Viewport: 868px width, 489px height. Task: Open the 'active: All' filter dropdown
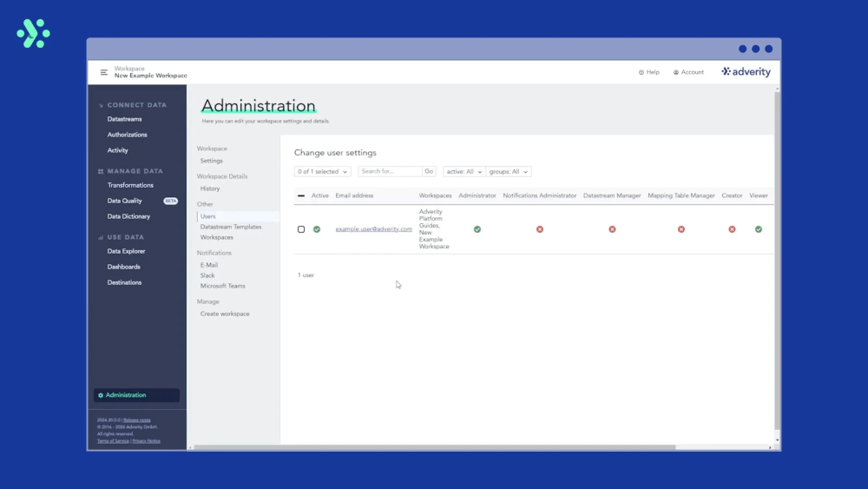click(464, 172)
